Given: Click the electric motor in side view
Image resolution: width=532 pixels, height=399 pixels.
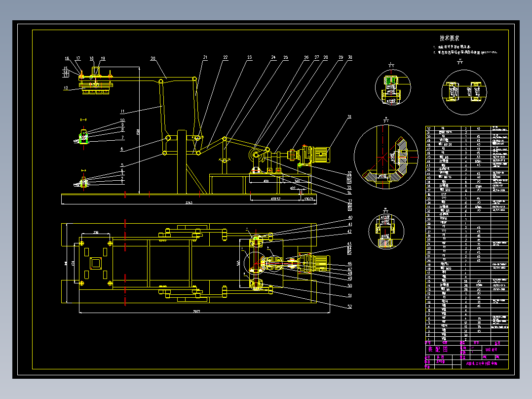Looking at the screenshot, I should pos(321,155).
